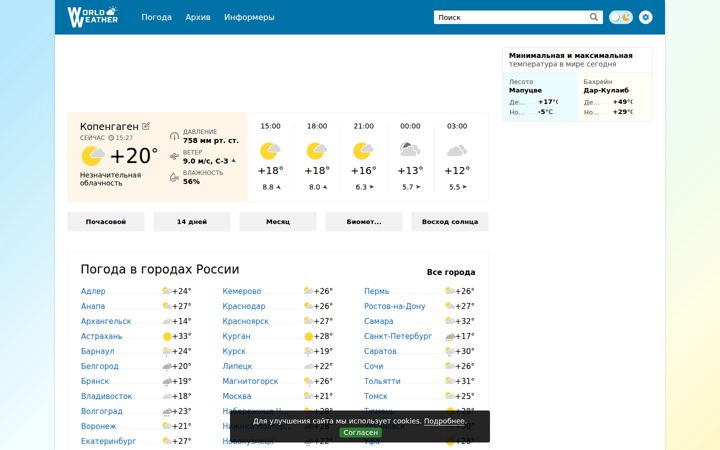This screenshot has width=720, height=450.
Task: Open weather for Курск
Action: click(x=234, y=351)
